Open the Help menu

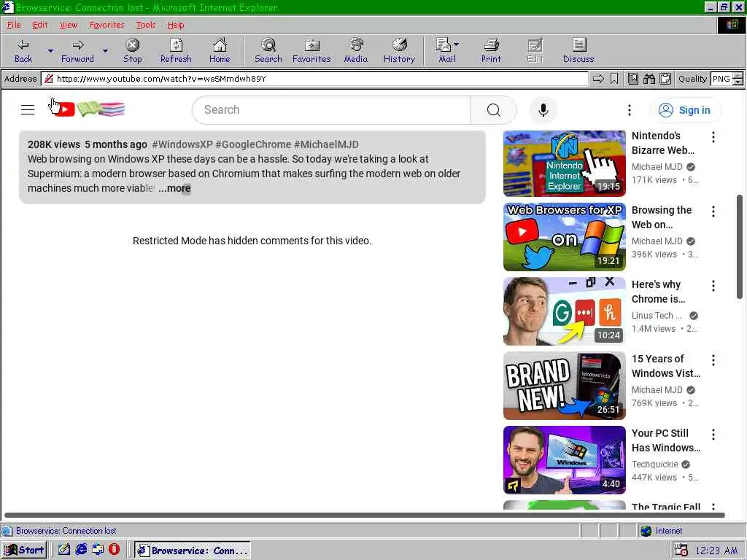(x=176, y=26)
